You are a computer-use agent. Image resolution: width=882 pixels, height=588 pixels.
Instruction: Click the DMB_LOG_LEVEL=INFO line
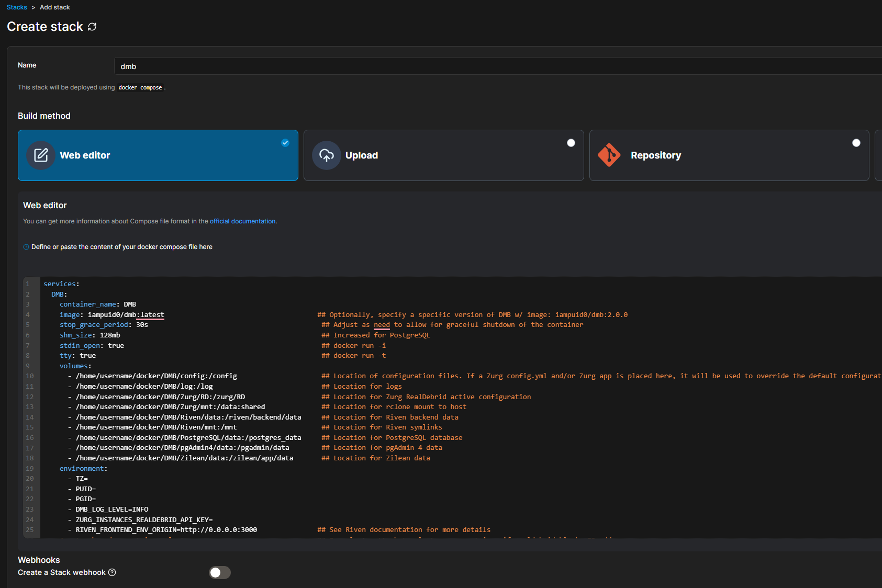tap(108, 510)
